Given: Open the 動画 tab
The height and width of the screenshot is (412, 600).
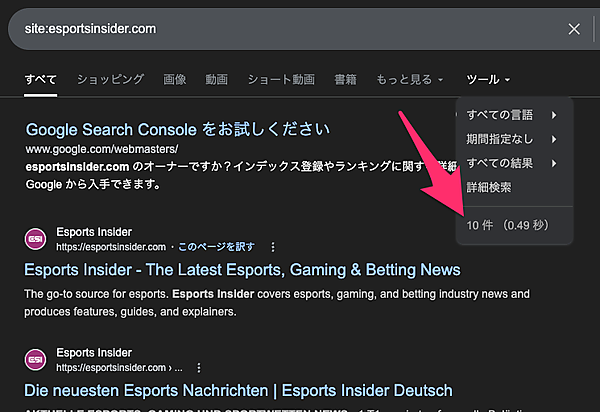Looking at the screenshot, I should [217, 80].
